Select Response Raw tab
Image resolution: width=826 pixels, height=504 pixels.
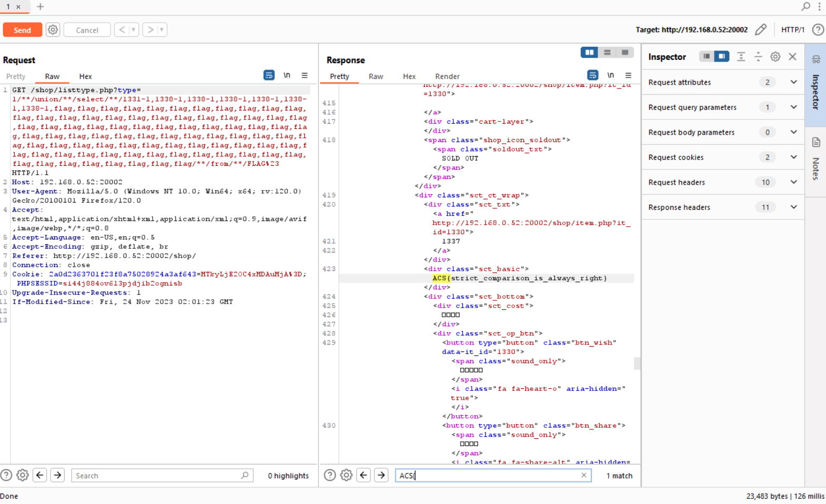(376, 76)
